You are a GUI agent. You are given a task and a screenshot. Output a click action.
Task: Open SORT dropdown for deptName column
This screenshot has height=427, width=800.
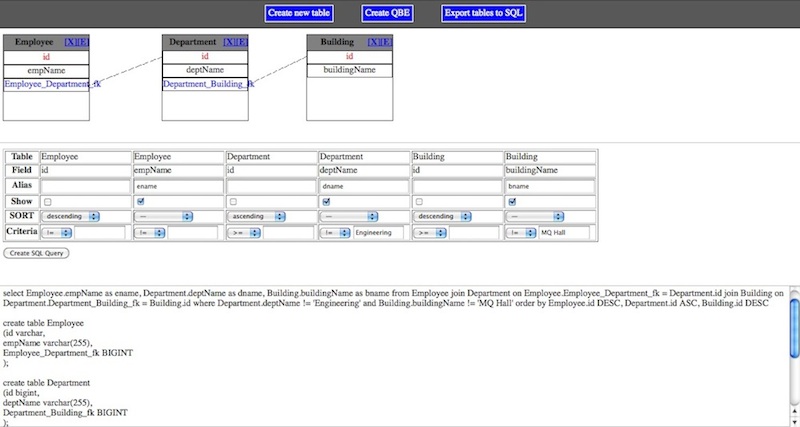pyautogui.click(x=349, y=216)
